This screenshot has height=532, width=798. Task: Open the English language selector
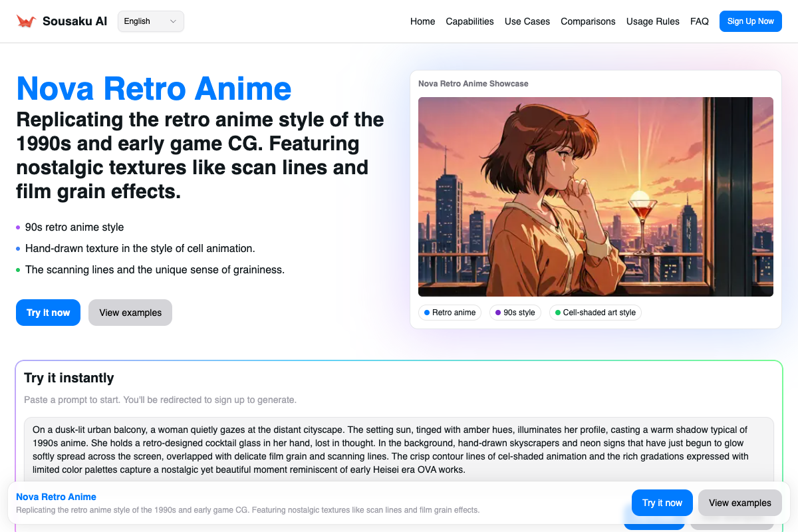click(150, 21)
